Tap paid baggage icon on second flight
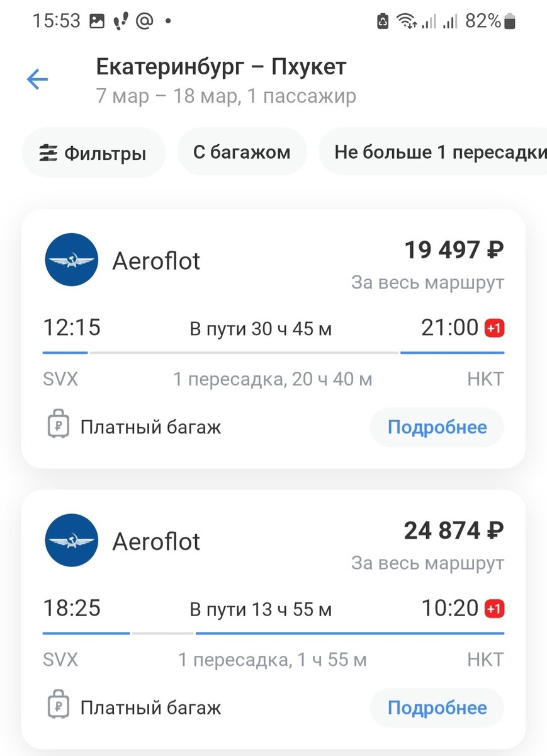 click(x=58, y=706)
